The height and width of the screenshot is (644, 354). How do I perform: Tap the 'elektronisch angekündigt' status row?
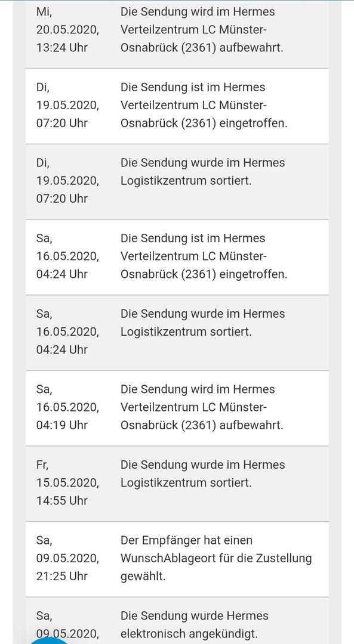point(177,621)
